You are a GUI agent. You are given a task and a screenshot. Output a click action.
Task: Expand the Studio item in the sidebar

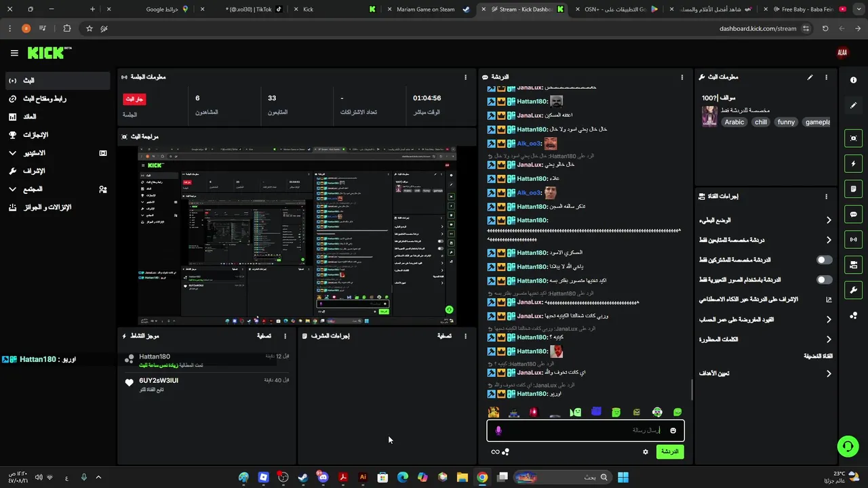tap(58, 153)
